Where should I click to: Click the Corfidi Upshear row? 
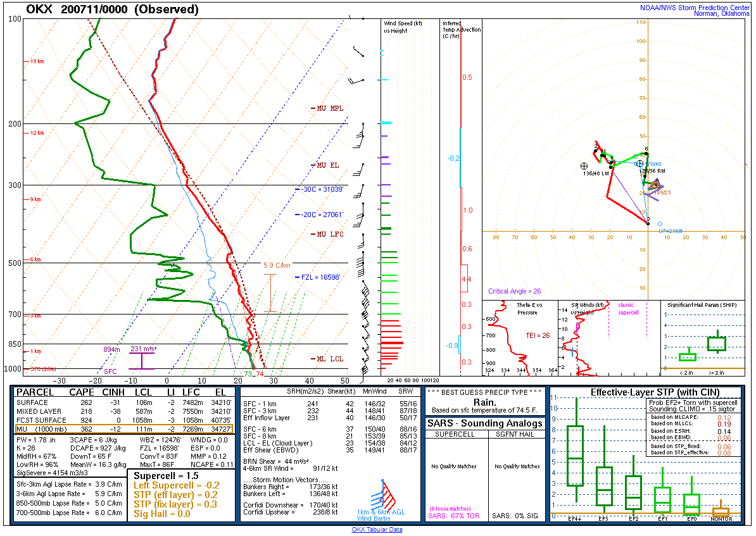click(x=290, y=512)
